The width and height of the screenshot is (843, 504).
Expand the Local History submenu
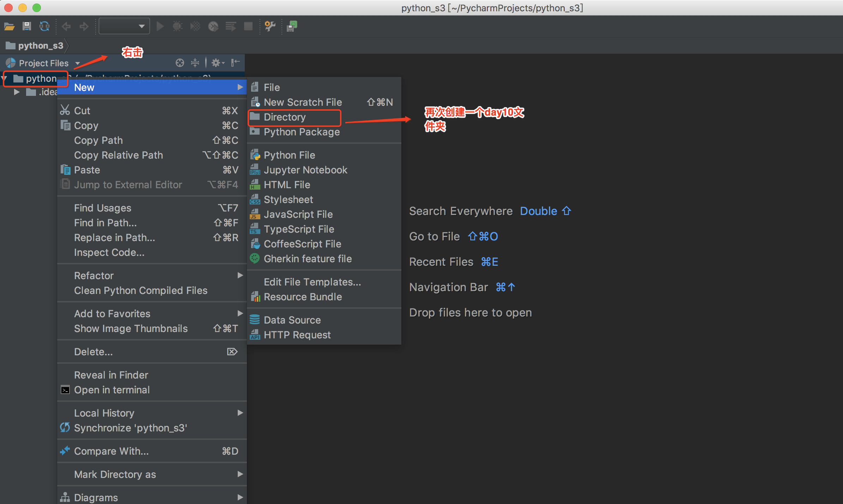pyautogui.click(x=152, y=413)
